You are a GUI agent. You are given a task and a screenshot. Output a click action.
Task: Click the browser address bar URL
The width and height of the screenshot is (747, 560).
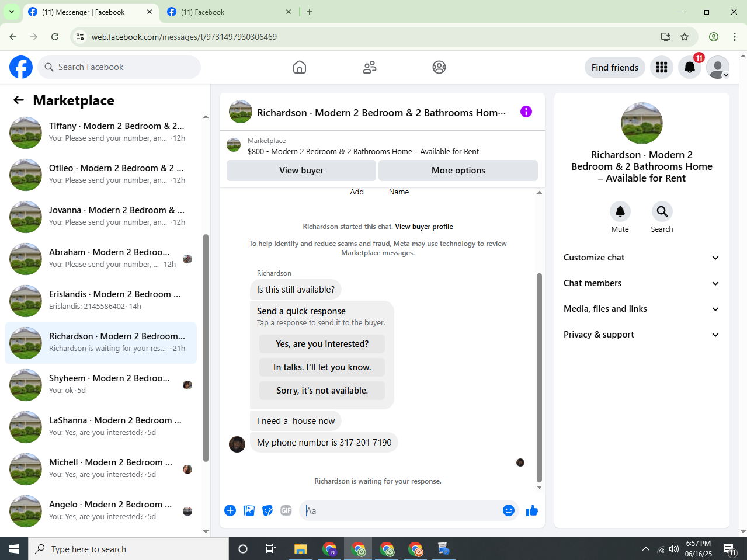pyautogui.click(x=184, y=37)
